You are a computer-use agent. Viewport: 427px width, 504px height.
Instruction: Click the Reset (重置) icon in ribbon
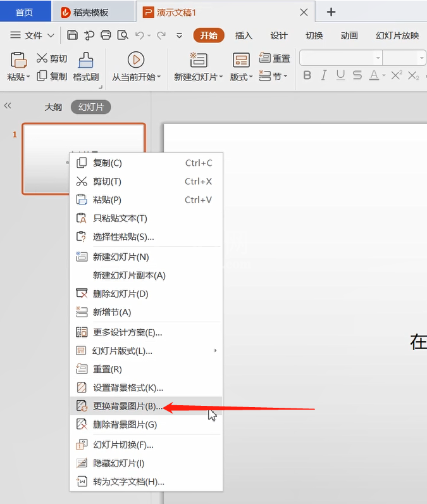point(265,58)
